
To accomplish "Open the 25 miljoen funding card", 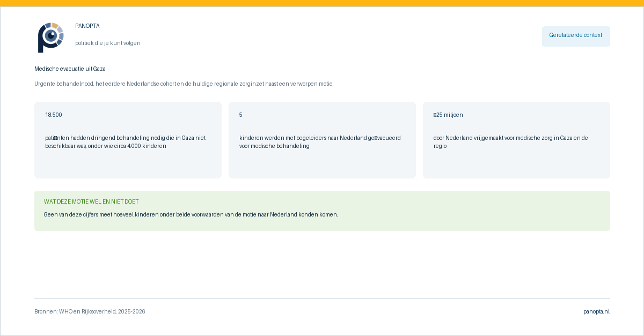I will click(516, 140).
